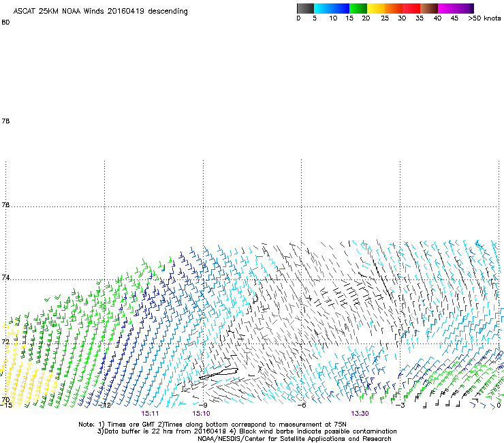This screenshot has width=504, height=443.
Task: Click the "NOAA/NESDIS/Center for Satellite Applications and Research" credit
Action: click(294, 439)
